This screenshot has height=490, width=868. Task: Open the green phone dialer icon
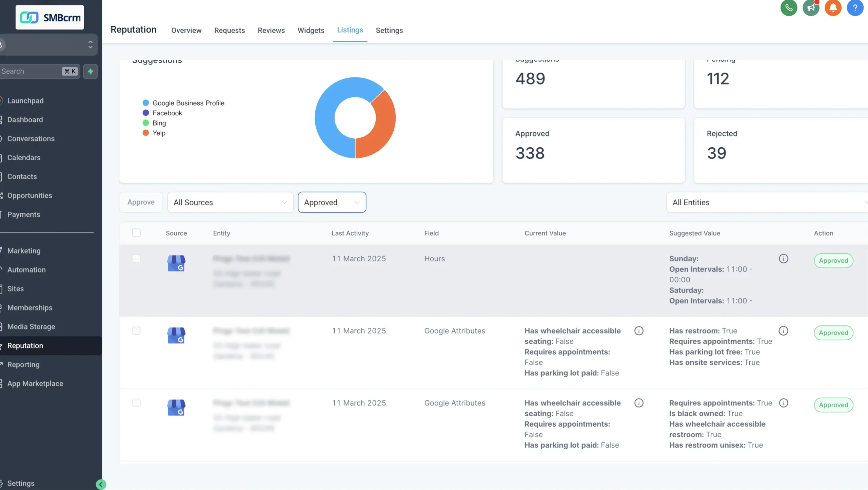789,7
